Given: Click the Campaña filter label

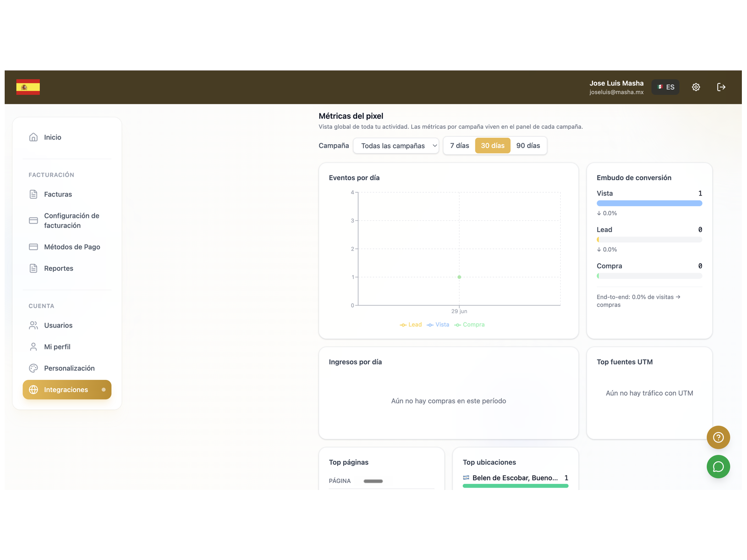Looking at the screenshot, I should (333, 146).
